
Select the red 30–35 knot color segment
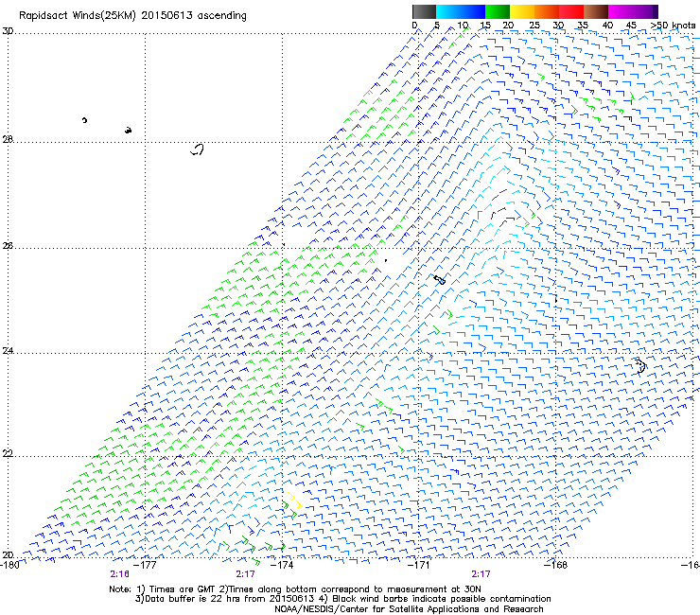(x=571, y=11)
